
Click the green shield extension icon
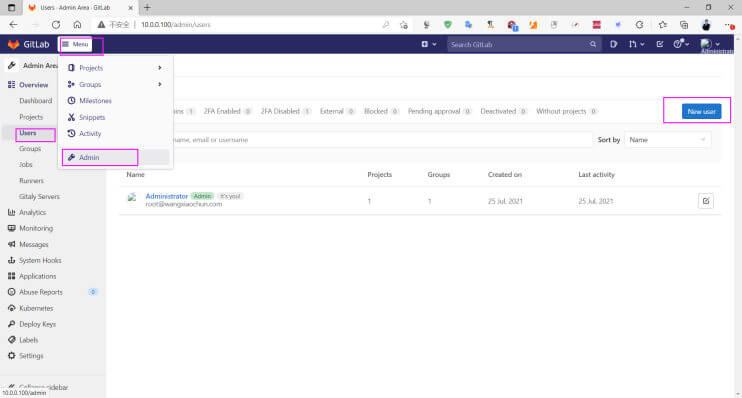(x=448, y=25)
